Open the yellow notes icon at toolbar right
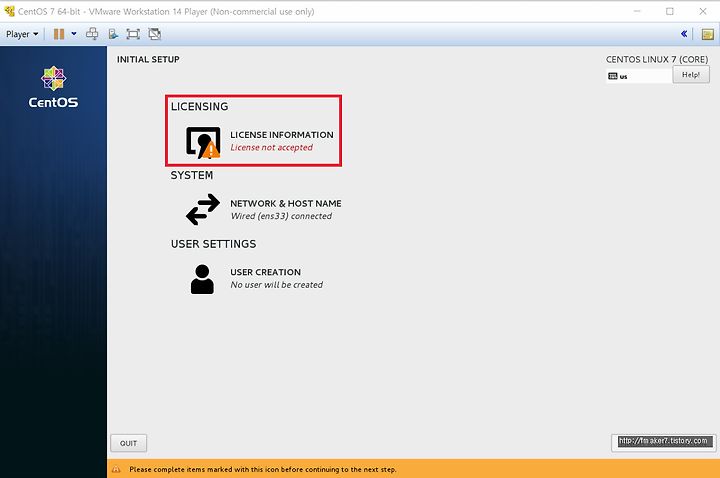Screen dimensions: 720x478 (708, 34)
